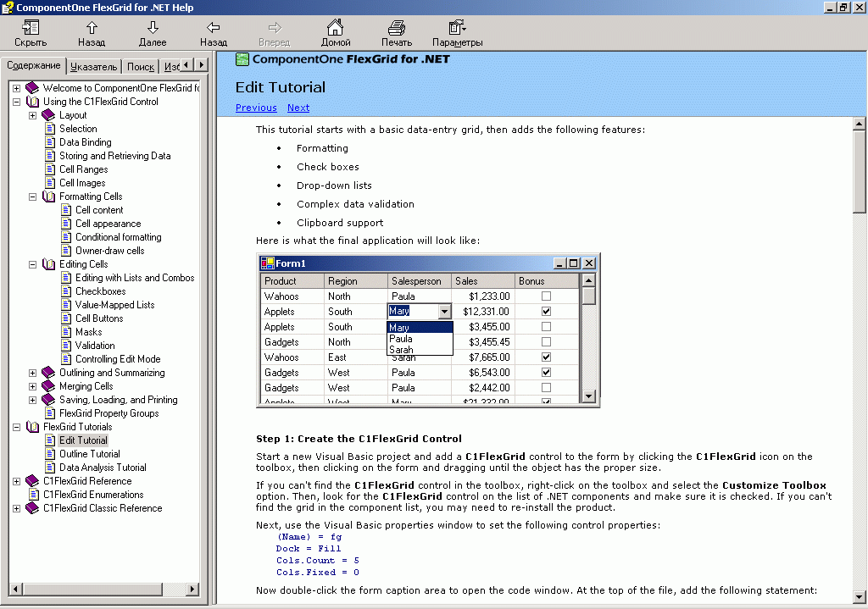
Task: Toggle the Bonus checkbox in the Wahoos North row
Action: (546, 296)
